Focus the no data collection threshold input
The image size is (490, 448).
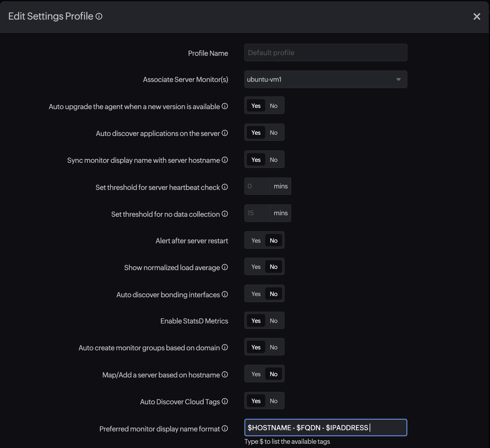[256, 213]
